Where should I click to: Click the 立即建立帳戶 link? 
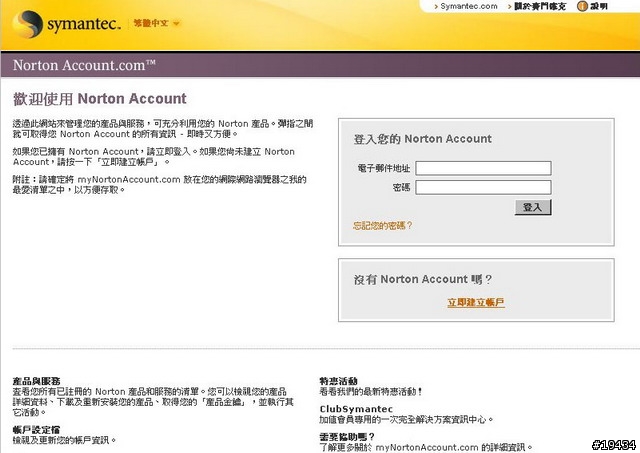pyautogui.click(x=476, y=302)
